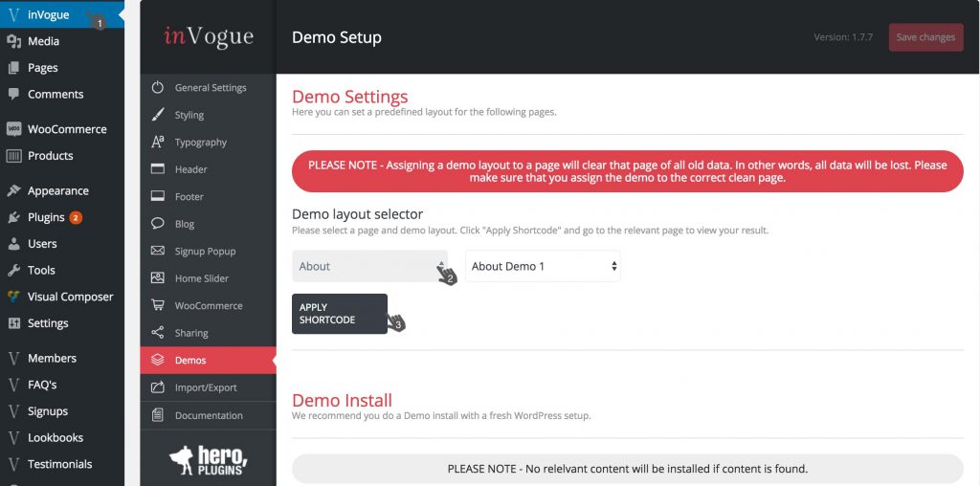Image resolution: width=980 pixels, height=486 pixels.
Task: Click the Products icon in the admin sidebar
Action: tap(13, 156)
